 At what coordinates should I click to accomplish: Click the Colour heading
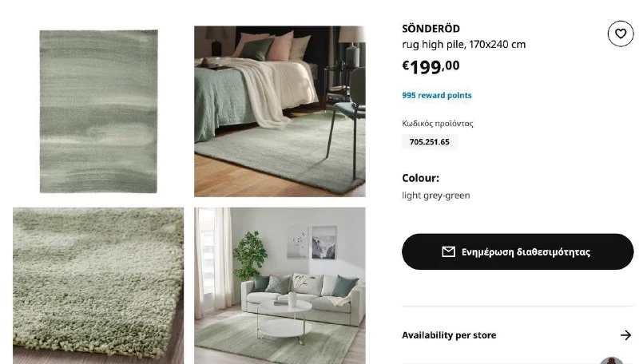(x=420, y=178)
